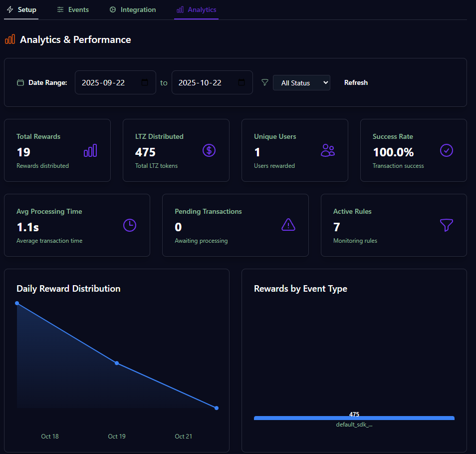Image resolution: width=476 pixels, height=454 pixels.
Task: Click the blue bar for default_sdk event type
Action: pos(354,418)
